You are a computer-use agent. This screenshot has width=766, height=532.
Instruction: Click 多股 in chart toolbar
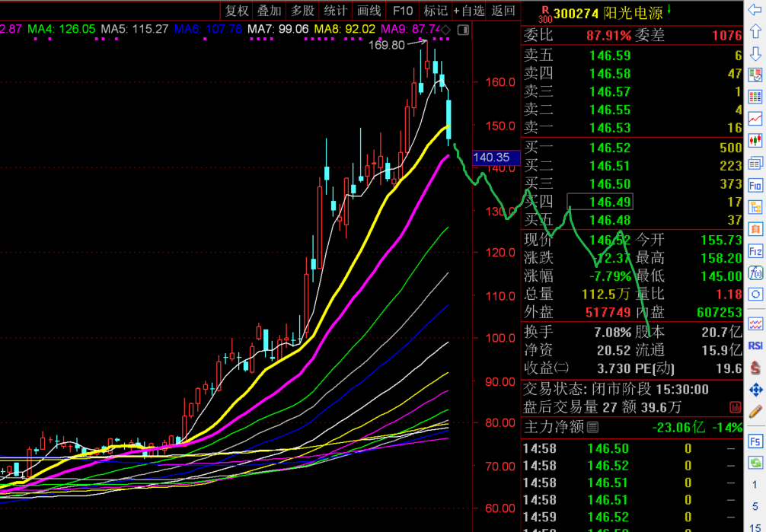(x=302, y=10)
